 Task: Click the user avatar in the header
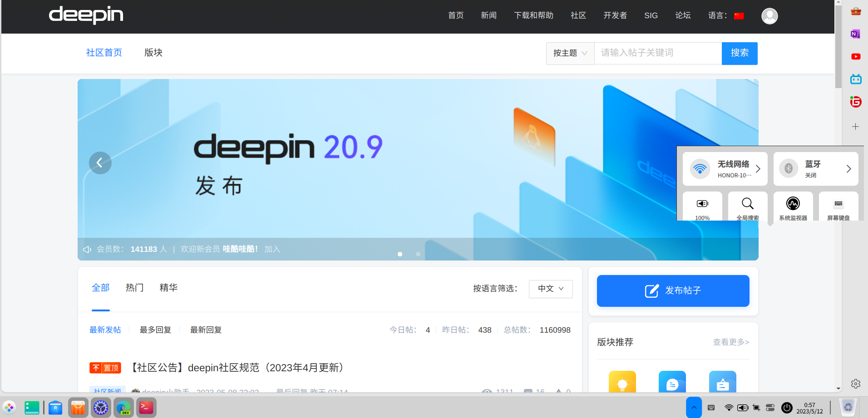[x=769, y=16]
